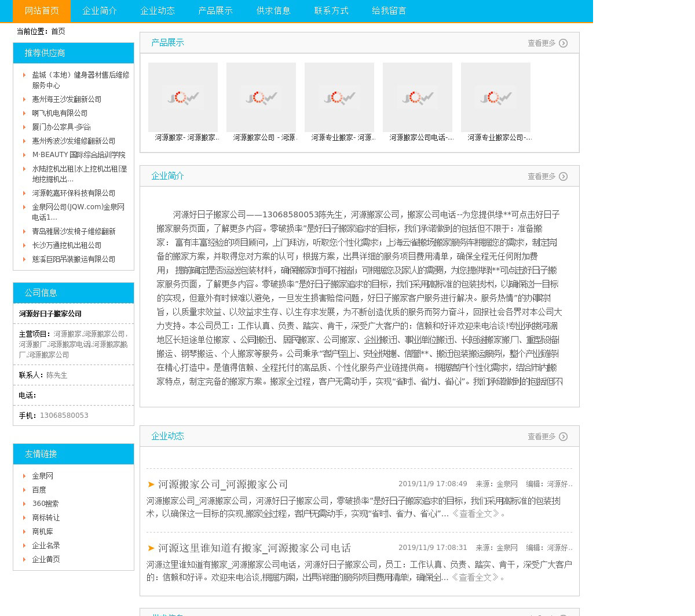Go to the 网站首页 tab
Image resolution: width=695 pixels, height=616 pixels.
coord(42,11)
